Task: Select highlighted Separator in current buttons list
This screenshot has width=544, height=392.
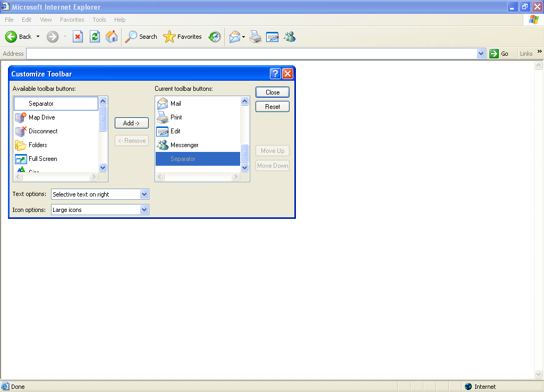Action: pyautogui.click(x=198, y=159)
